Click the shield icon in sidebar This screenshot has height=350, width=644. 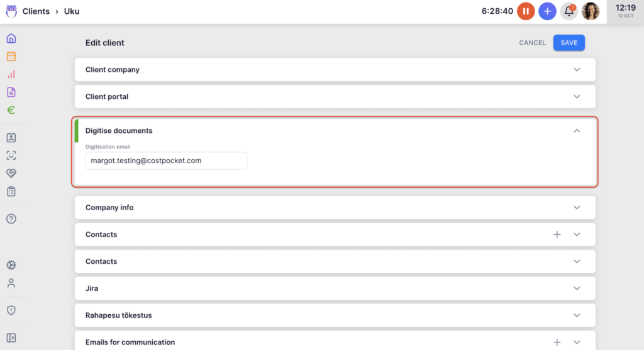pyautogui.click(x=11, y=310)
